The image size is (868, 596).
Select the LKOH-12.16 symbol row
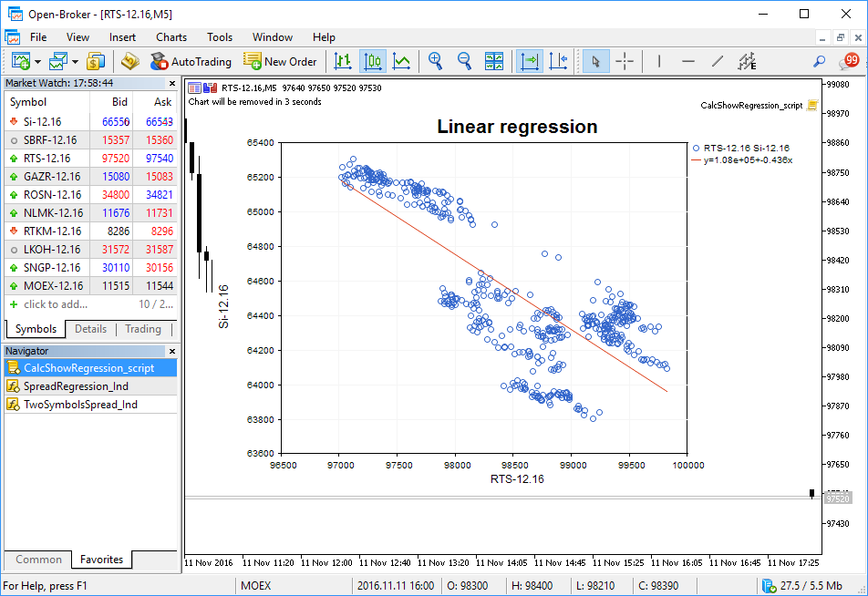coord(91,250)
